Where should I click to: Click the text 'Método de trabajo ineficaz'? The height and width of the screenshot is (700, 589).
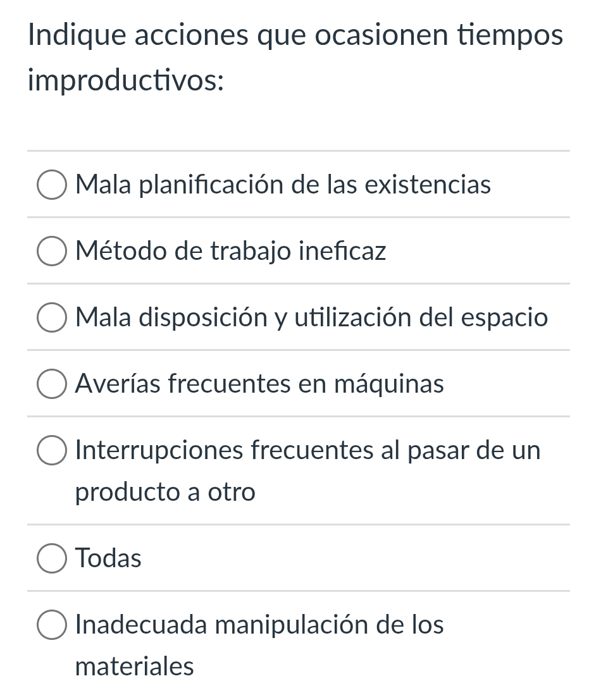point(230,251)
